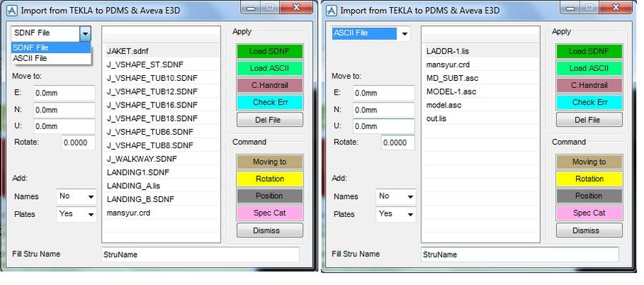Focus the E coordinate field in right window
Screen dimensions: 644x285
pos(384,93)
